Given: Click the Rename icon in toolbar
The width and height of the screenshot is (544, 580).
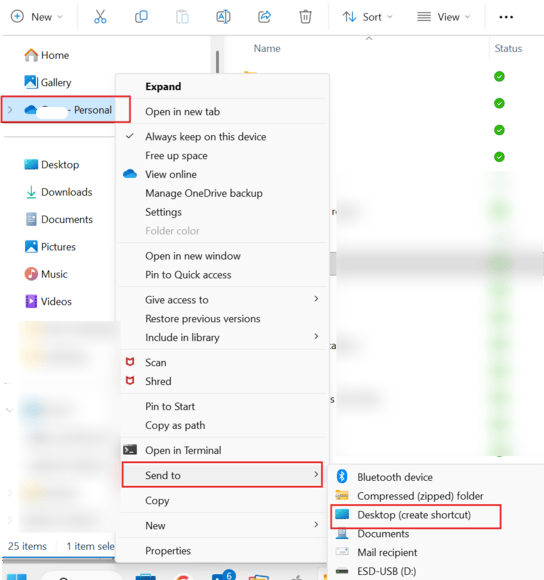Looking at the screenshot, I should click(223, 17).
